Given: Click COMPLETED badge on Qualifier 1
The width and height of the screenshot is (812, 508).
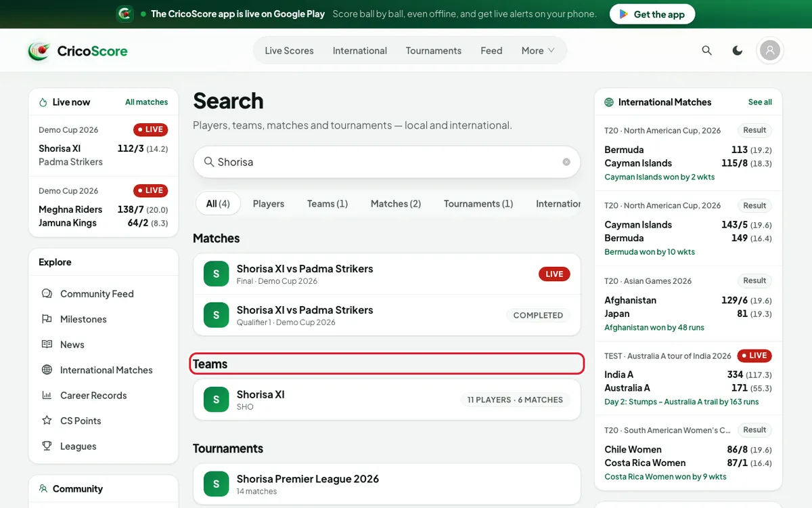Looking at the screenshot, I should point(538,315).
